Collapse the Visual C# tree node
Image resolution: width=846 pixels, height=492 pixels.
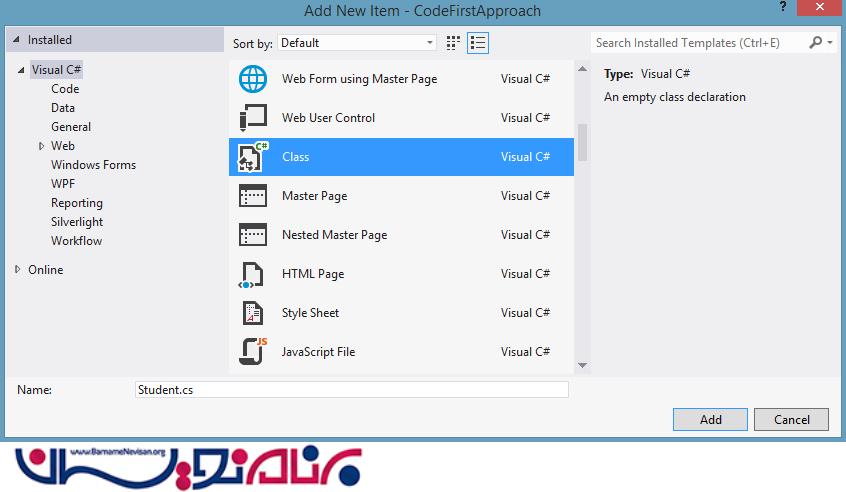[x=19, y=70]
